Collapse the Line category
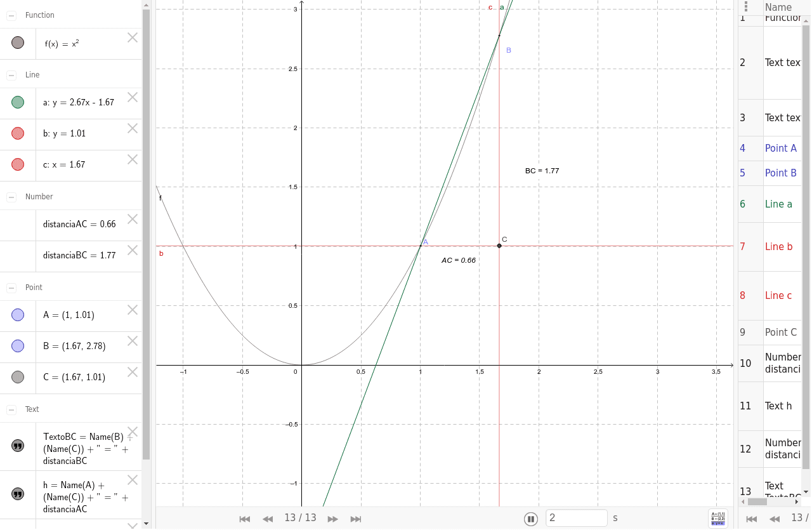The image size is (812, 530). coord(11,75)
